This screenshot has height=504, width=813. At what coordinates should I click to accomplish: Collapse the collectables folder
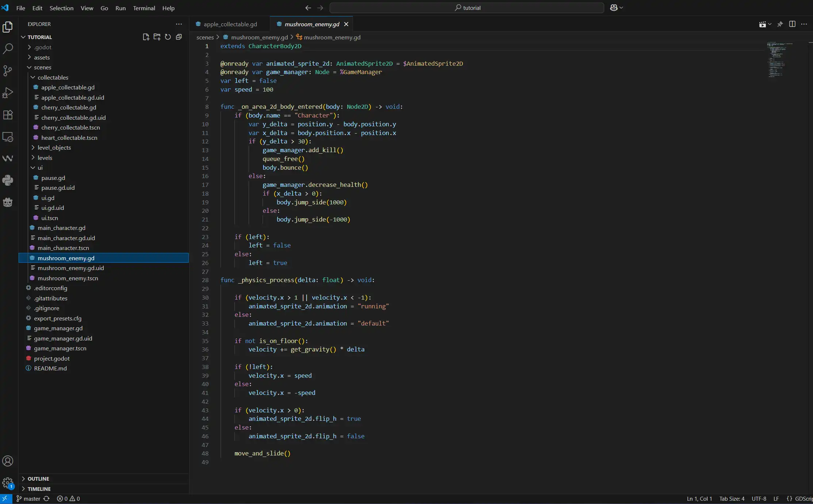pos(53,77)
